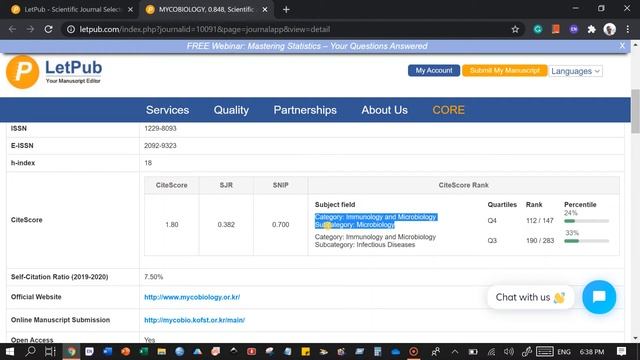Open the Chrome extensions puzzle icon

click(x=591, y=29)
